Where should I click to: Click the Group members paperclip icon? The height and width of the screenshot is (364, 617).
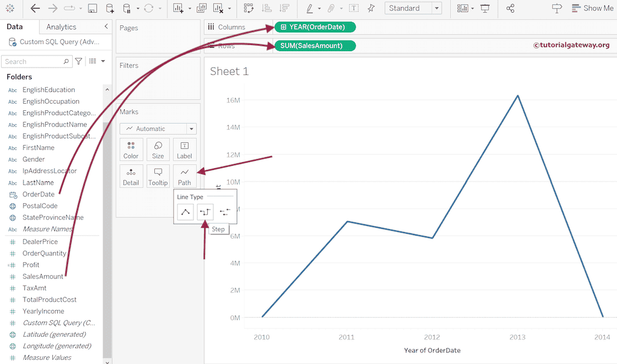coord(331,8)
